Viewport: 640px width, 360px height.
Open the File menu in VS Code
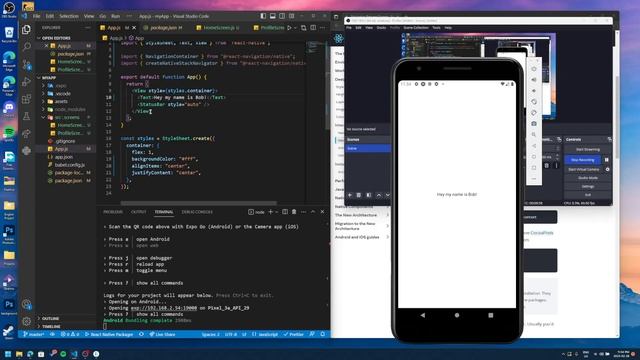pos(36,16)
